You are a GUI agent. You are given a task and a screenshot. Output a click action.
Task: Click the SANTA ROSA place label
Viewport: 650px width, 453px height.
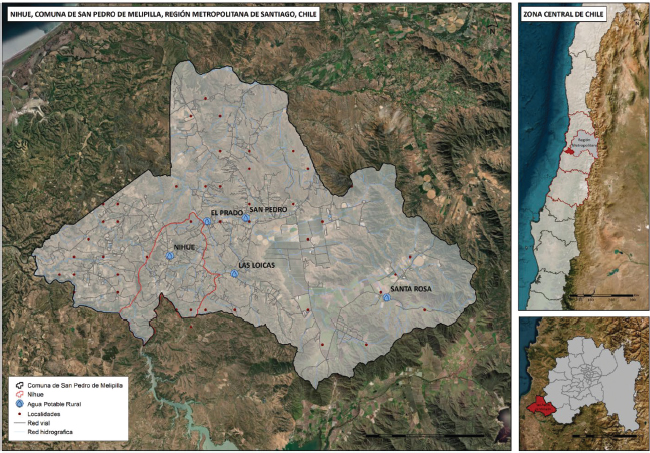(411, 289)
